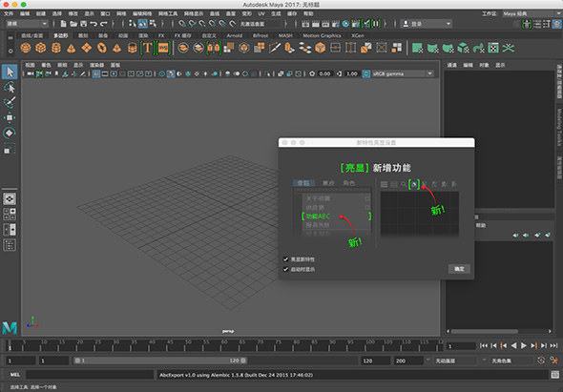Open the shelf options menu icon

click(10, 51)
